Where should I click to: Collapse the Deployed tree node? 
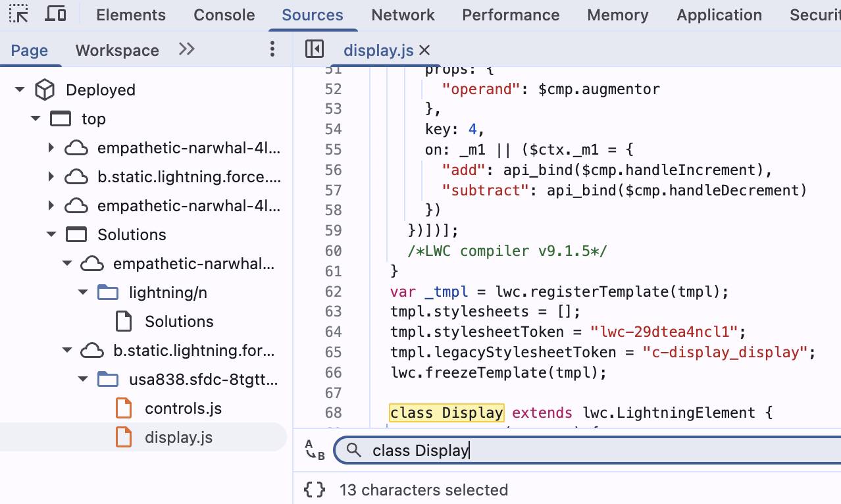pos(19,89)
